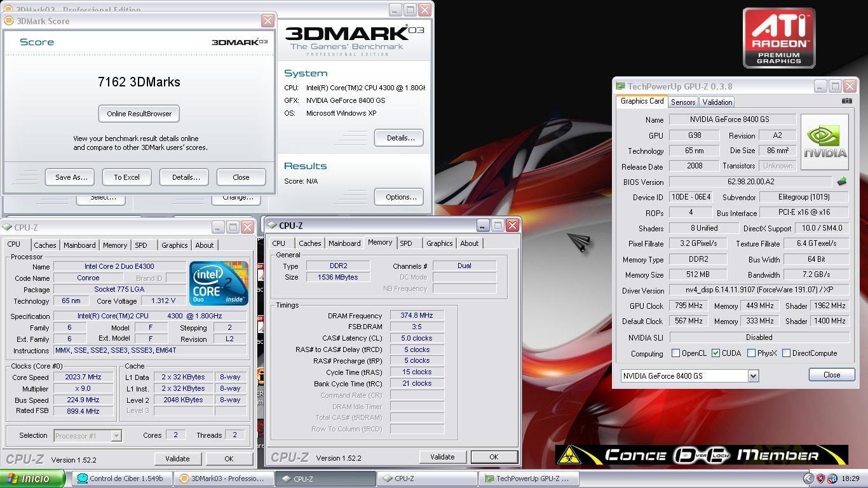This screenshot has height=488, width=868.
Task: Click the 7162 3DMarks score text
Action: (139, 82)
